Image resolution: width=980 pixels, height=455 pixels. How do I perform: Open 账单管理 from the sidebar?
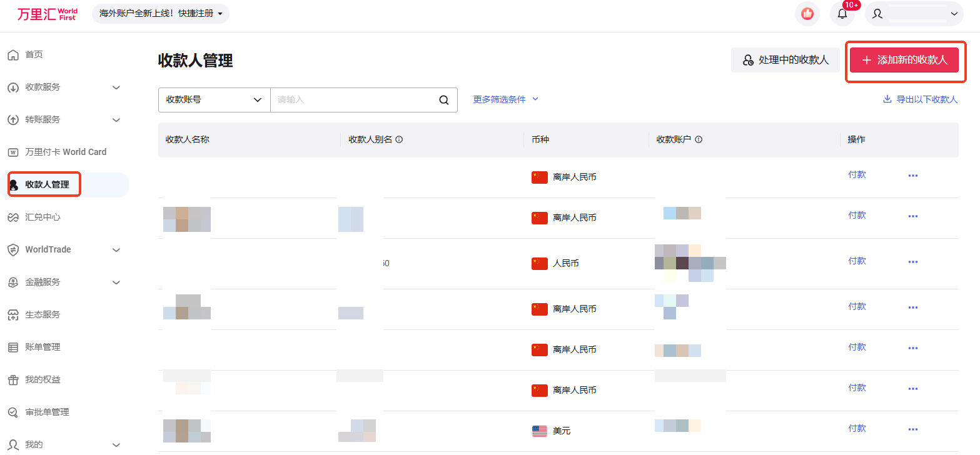click(43, 347)
